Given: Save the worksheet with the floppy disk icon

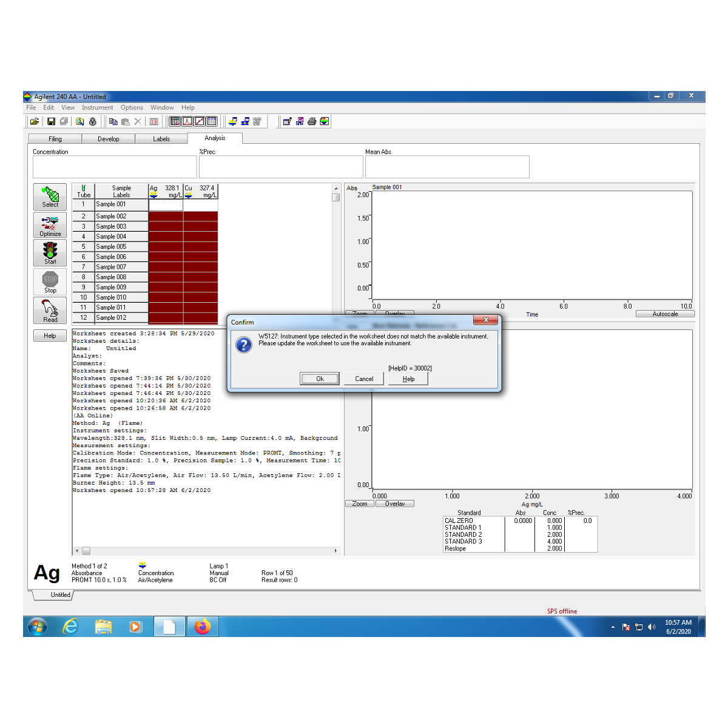Looking at the screenshot, I should coord(52,121).
